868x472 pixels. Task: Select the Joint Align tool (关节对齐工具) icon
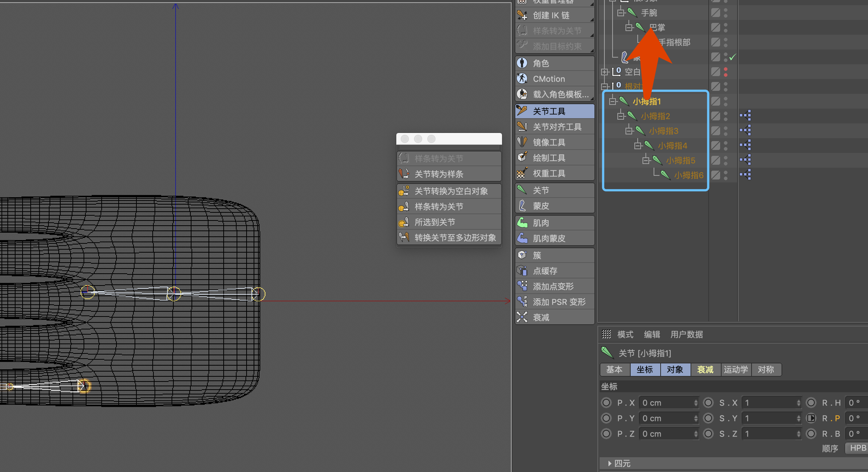522,127
